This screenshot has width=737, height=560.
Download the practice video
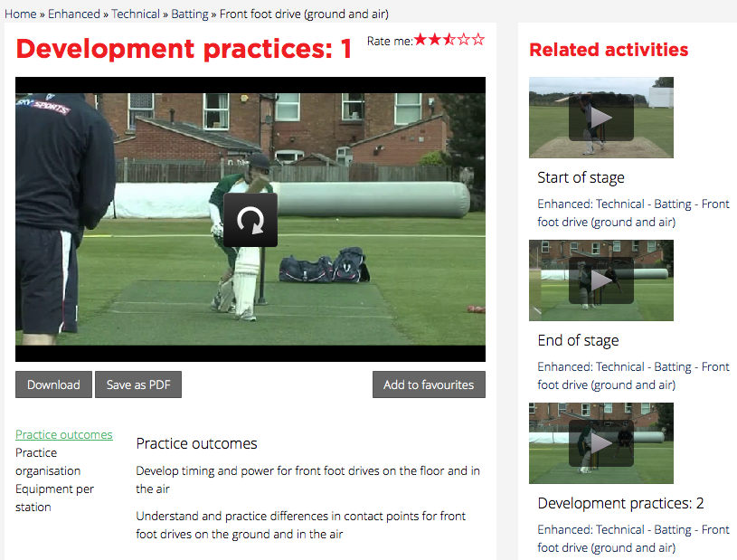pyautogui.click(x=53, y=384)
